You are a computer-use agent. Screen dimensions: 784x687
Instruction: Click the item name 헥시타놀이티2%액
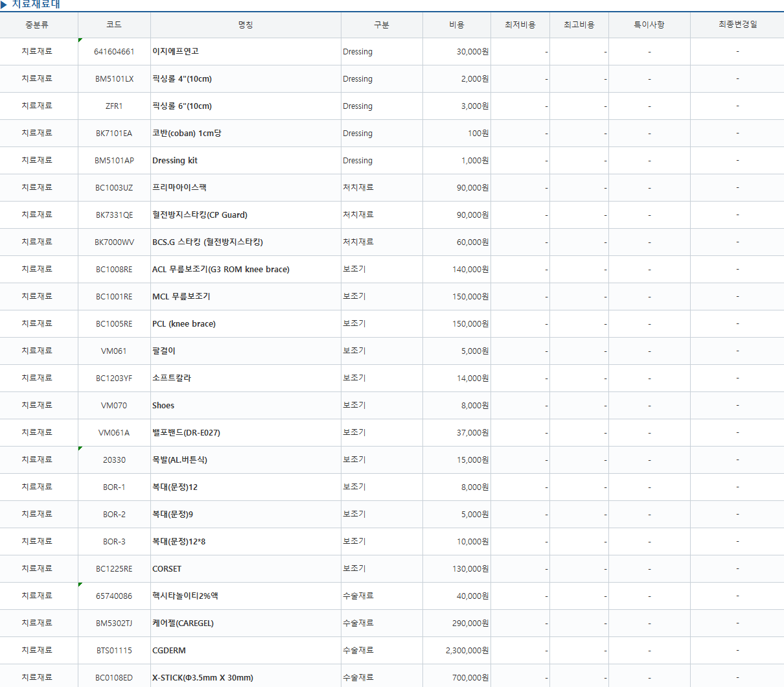(185, 596)
